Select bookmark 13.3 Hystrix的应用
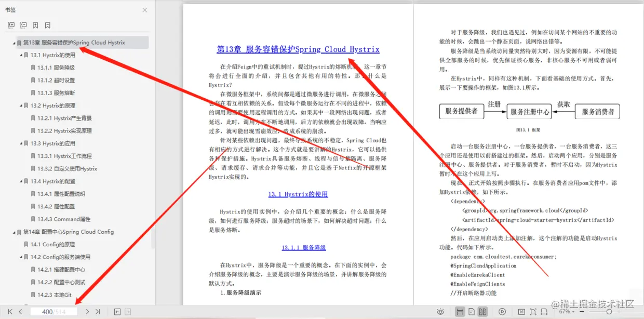The height and width of the screenshot is (319, 644). 53,143
